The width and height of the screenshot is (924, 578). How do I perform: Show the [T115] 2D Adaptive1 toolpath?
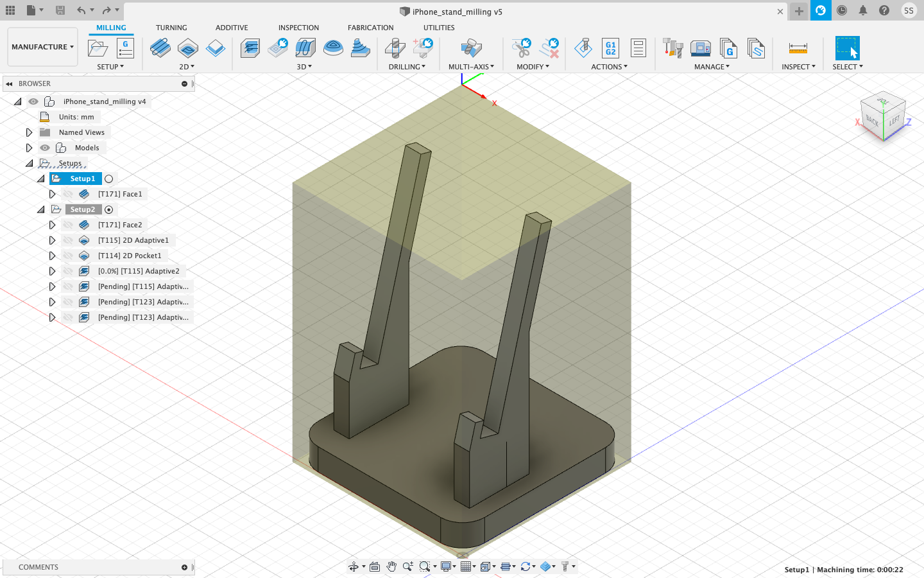(x=68, y=240)
